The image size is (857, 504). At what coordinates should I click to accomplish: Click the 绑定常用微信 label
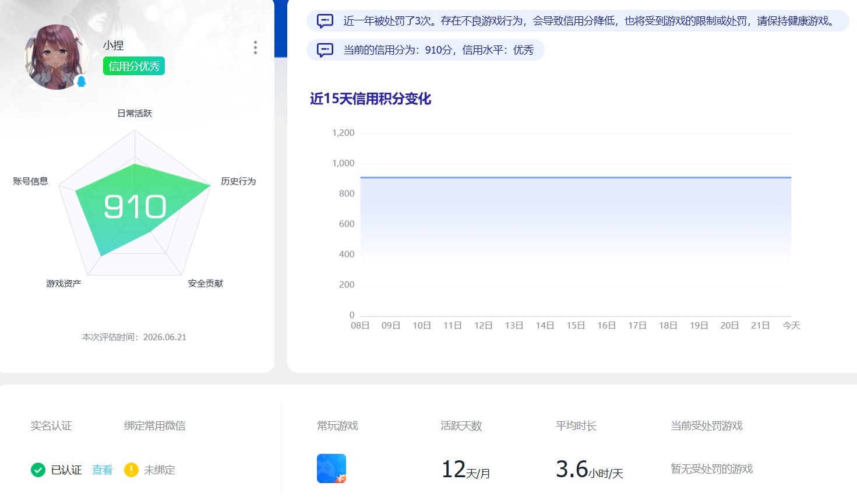pos(155,426)
